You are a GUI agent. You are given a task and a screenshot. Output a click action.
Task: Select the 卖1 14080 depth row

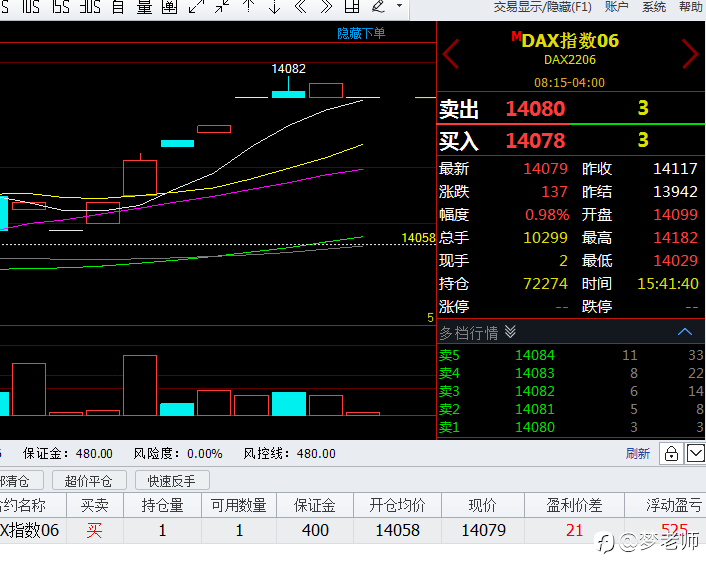[x=571, y=427]
